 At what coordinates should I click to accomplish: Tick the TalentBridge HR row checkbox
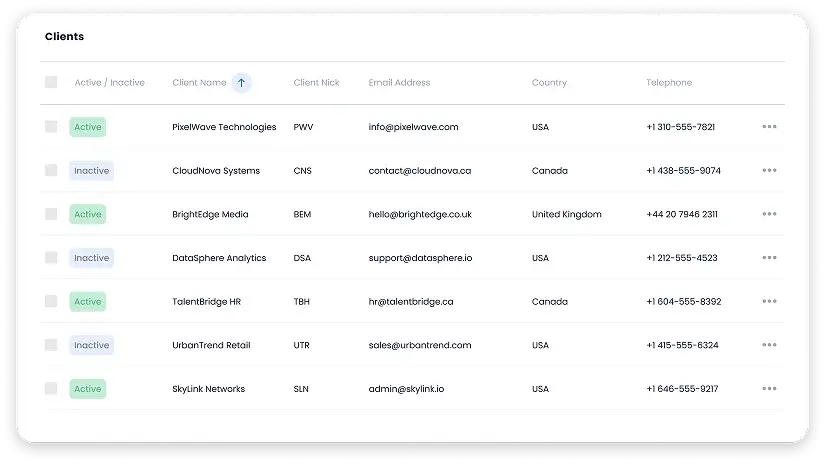click(x=51, y=301)
